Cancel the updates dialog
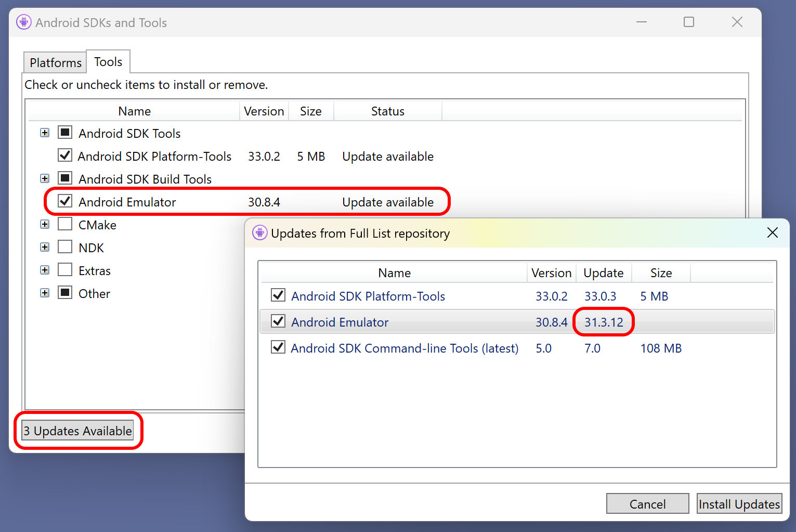796x532 pixels. pos(647,503)
